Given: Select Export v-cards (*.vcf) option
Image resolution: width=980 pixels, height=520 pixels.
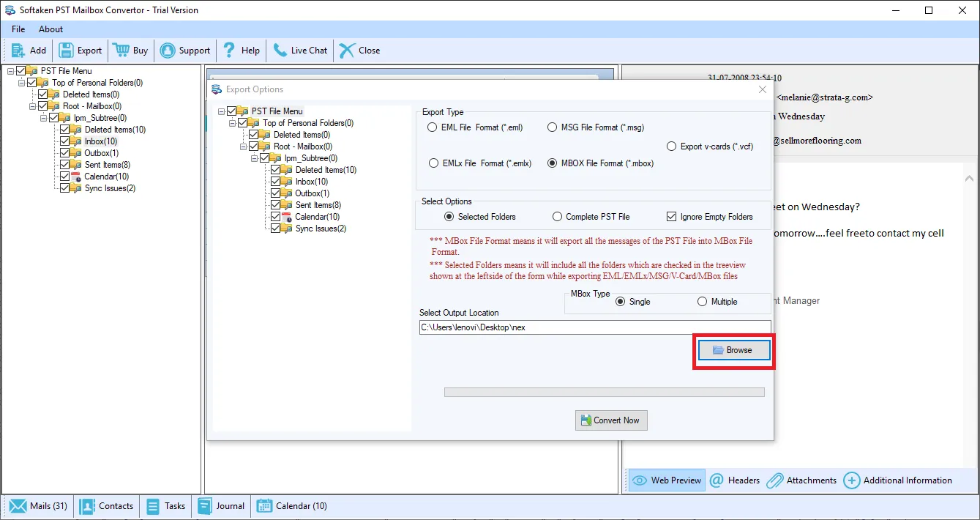Looking at the screenshot, I should coord(672,146).
